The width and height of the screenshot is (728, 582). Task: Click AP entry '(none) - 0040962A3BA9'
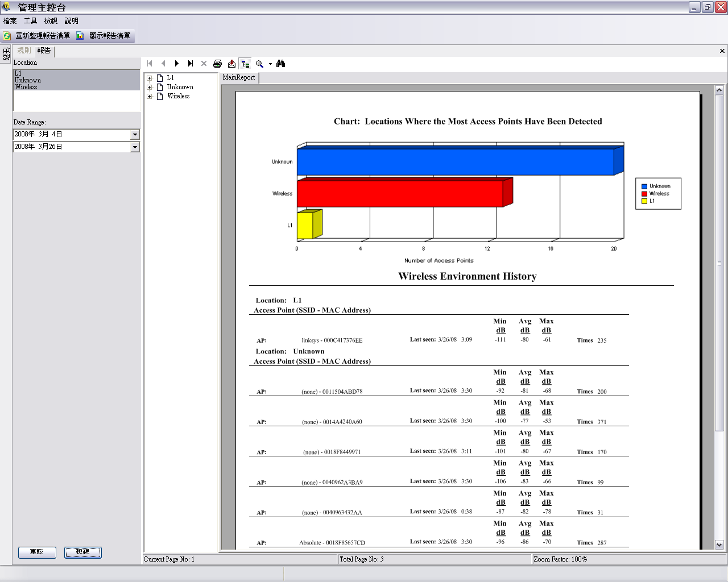[x=332, y=483]
